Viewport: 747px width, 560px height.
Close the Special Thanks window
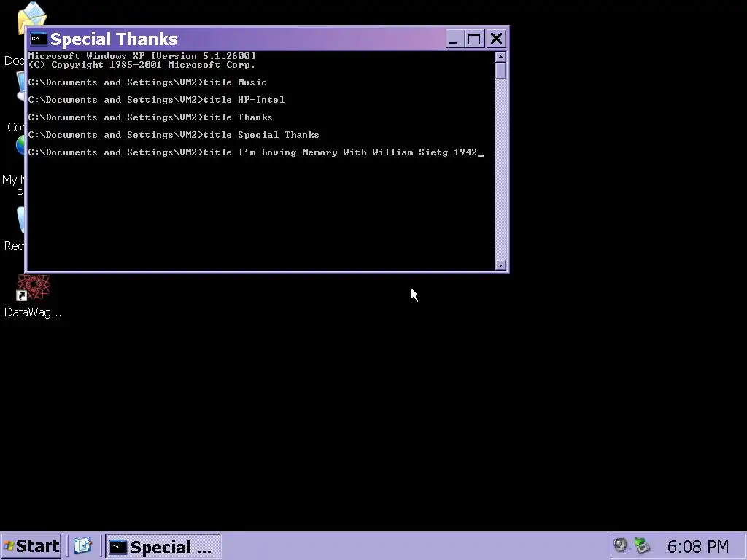click(496, 39)
